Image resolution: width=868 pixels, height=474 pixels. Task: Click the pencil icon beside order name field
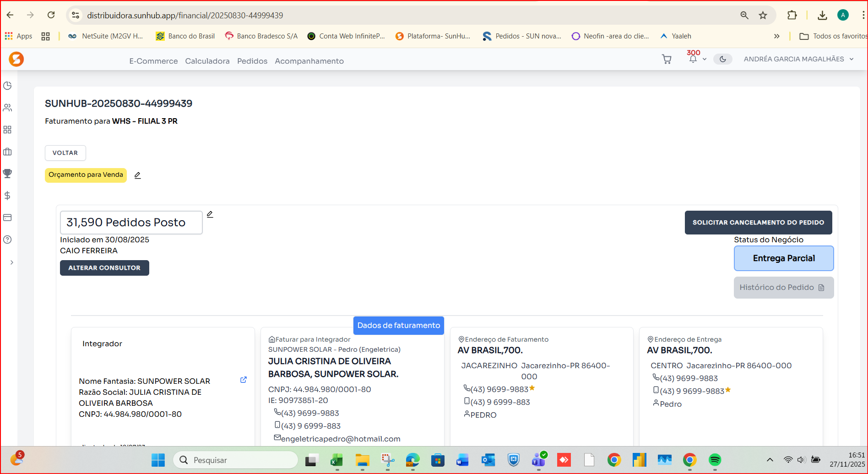pos(210,214)
